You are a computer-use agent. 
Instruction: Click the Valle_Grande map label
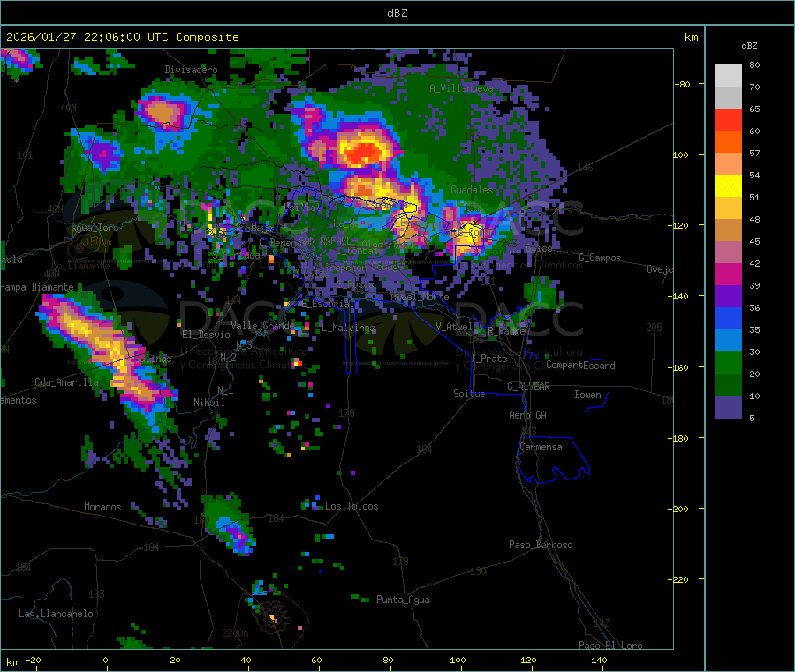pos(263,326)
